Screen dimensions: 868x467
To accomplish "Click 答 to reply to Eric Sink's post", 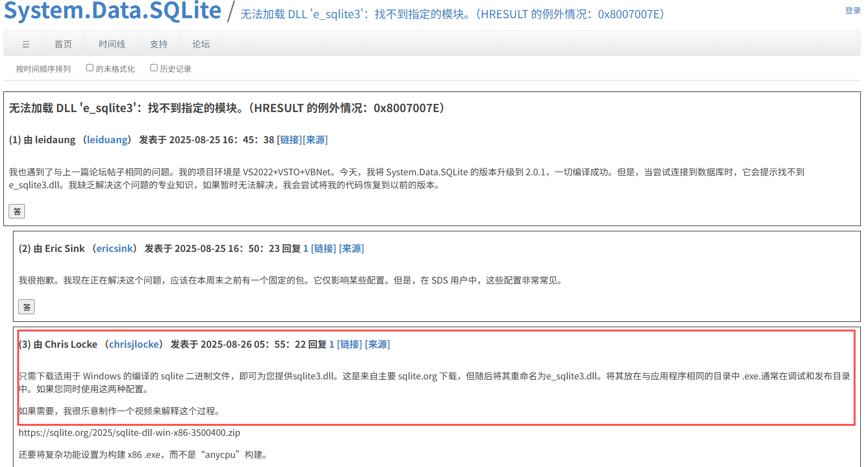I will 26,307.
